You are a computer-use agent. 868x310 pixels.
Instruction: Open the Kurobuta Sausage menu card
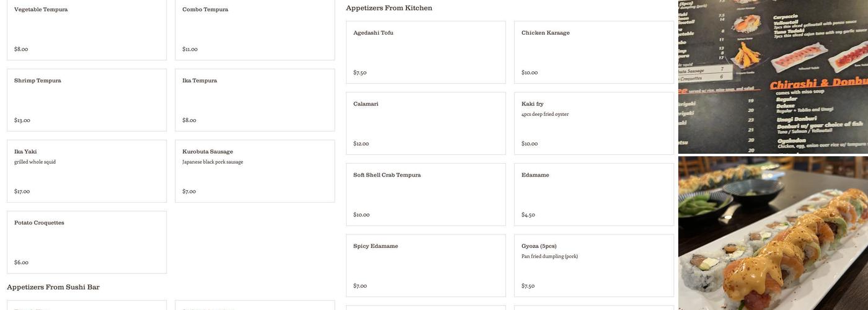(255, 171)
